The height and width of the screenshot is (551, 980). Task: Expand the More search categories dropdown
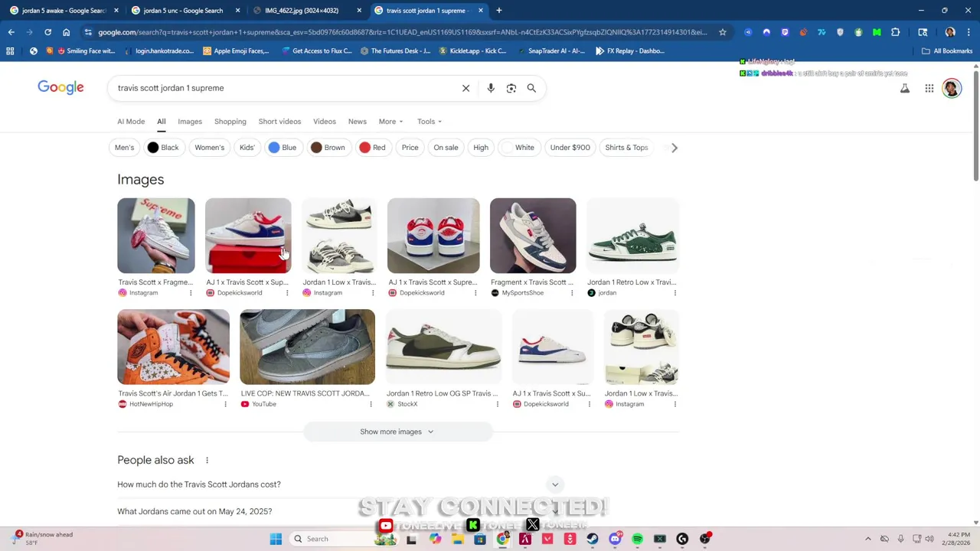(x=390, y=122)
